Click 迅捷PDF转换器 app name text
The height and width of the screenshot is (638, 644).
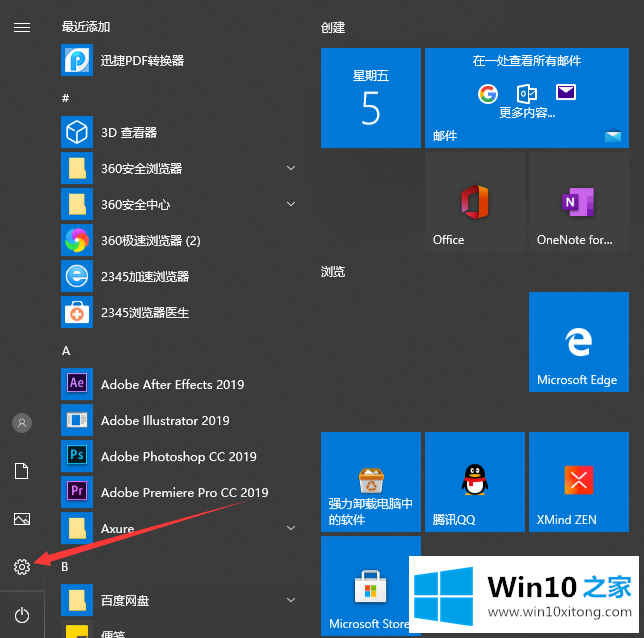point(143,60)
